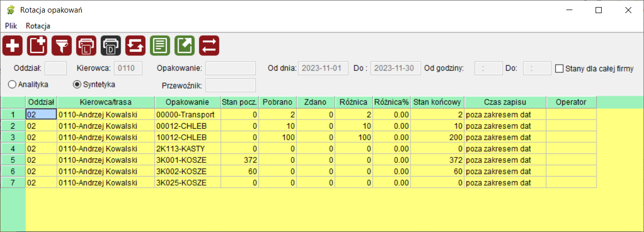Select the Analityka radio button
The width and height of the screenshot is (644, 232).
13,84
